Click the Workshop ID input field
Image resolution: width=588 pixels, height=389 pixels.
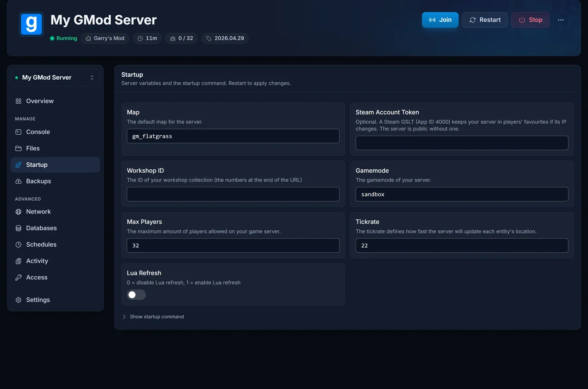tap(233, 194)
